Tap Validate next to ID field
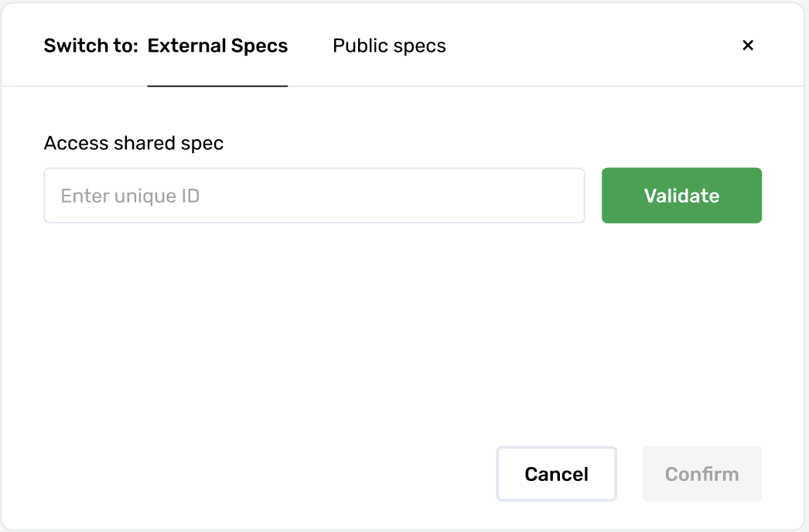Viewport: 809px width, 532px height. tap(681, 196)
